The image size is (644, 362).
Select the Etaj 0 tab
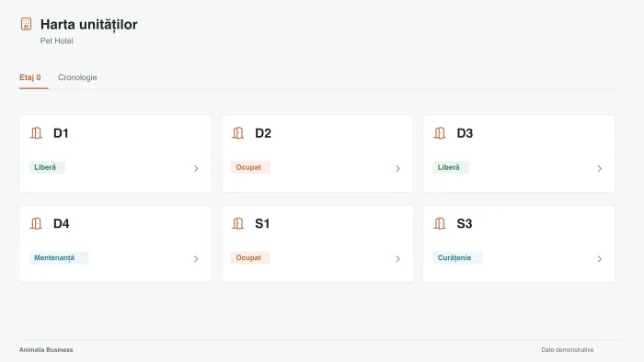(30, 77)
